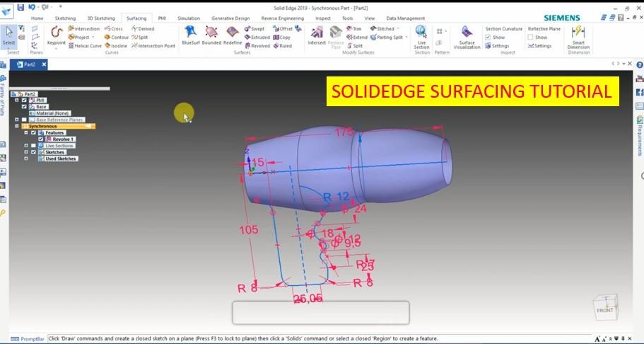Viewport: 644px width, 344px height.
Task: Launch Surface Visualization
Action: tap(467, 35)
